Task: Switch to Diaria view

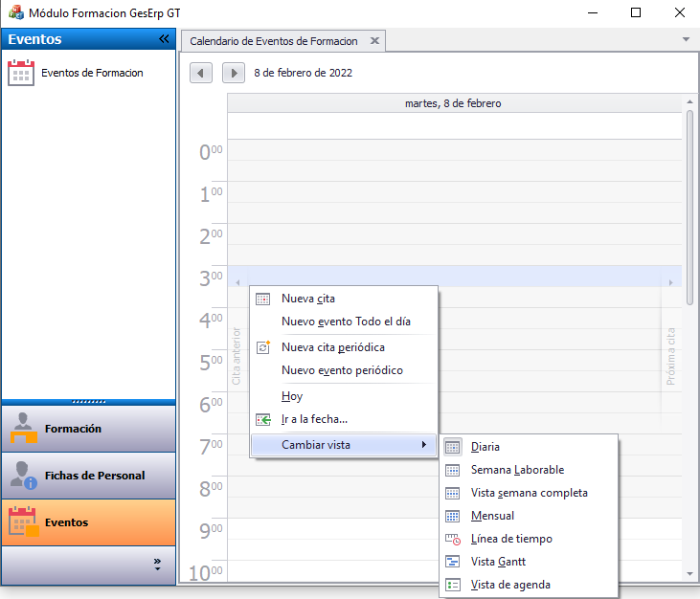Action: (x=529, y=447)
